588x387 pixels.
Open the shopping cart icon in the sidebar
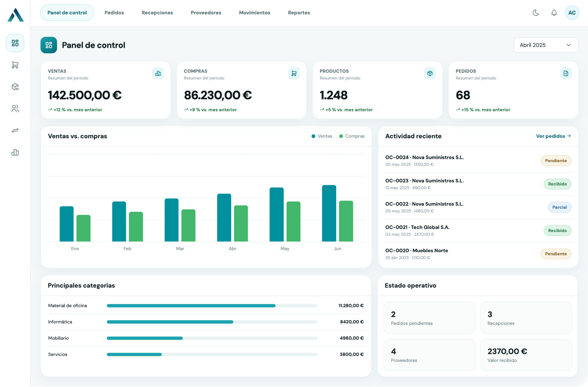(15, 65)
